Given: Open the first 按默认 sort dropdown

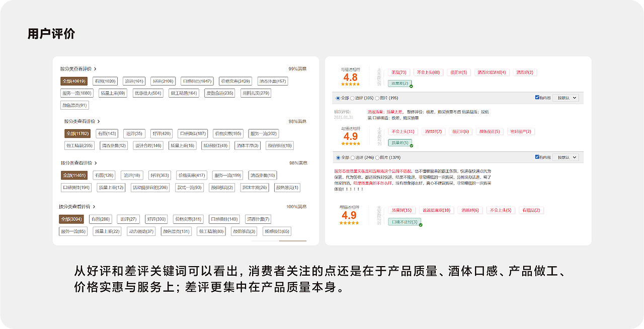Looking at the screenshot, I should [566, 98].
